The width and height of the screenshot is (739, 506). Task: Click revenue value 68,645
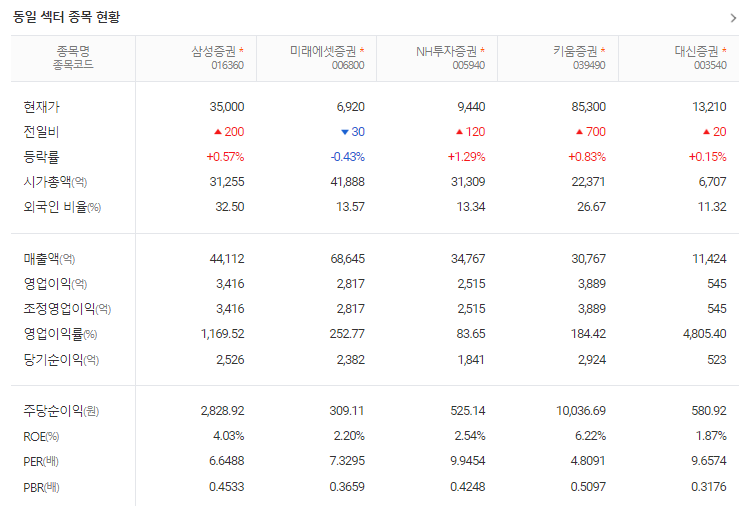point(348,259)
